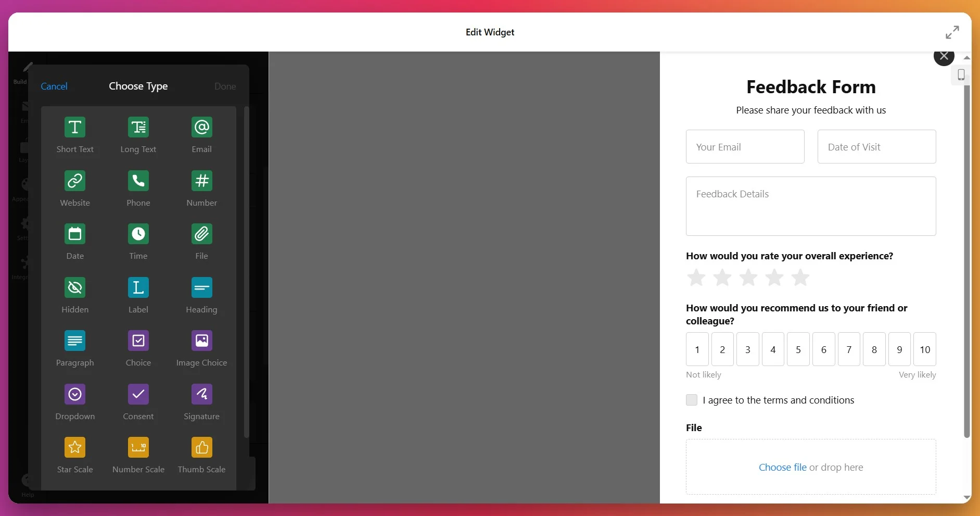The height and width of the screenshot is (516, 980).
Task: Add a Signature field
Action: click(x=202, y=401)
